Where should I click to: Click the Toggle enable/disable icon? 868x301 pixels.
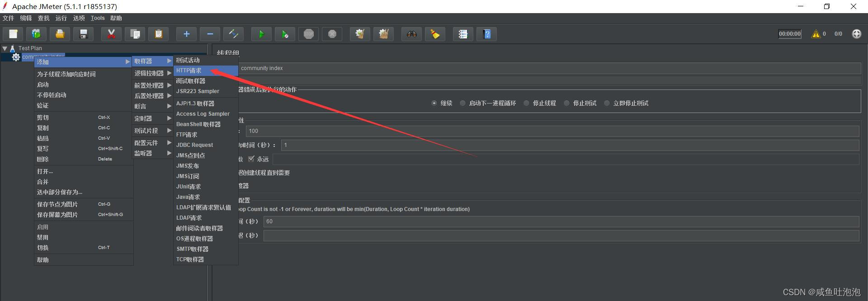click(233, 34)
